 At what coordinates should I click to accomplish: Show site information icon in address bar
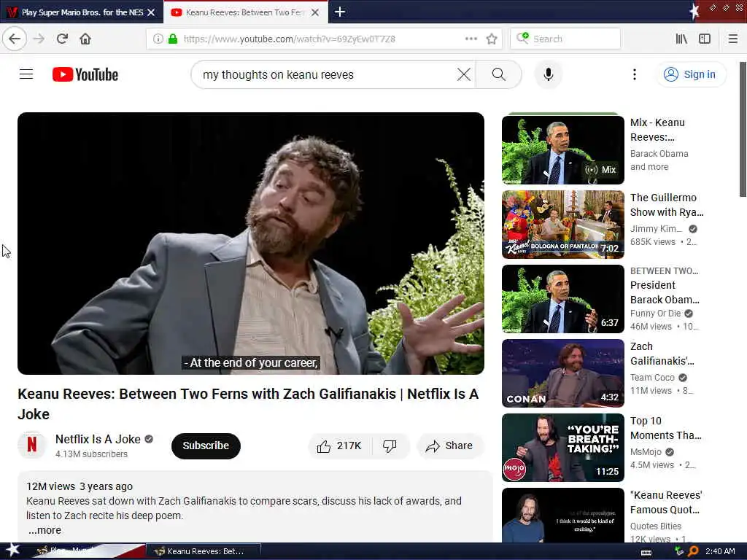(x=158, y=39)
